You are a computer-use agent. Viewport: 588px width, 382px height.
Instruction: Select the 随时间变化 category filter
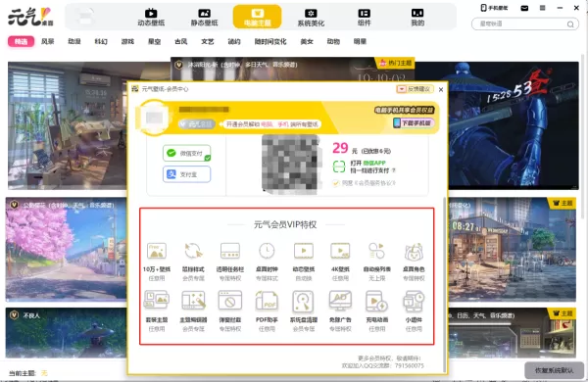point(270,41)
